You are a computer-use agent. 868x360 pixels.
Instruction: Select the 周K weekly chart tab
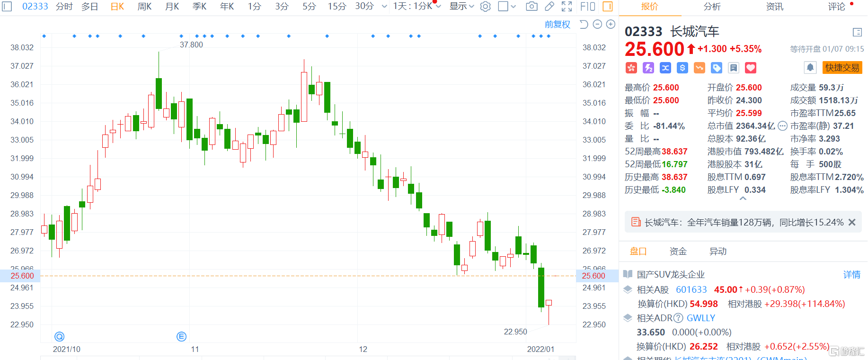pyautogui.click(x=144, y=6)
